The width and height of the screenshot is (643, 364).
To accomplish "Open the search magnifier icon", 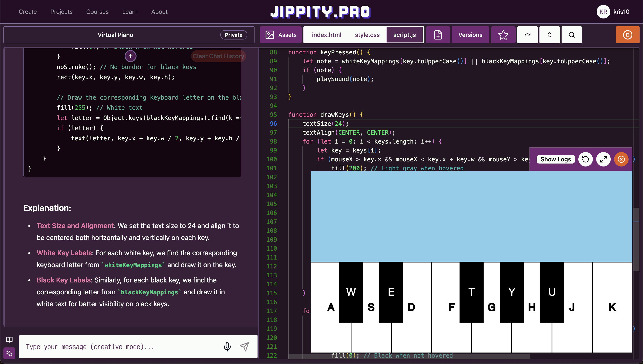I will (x=571, y=35).
